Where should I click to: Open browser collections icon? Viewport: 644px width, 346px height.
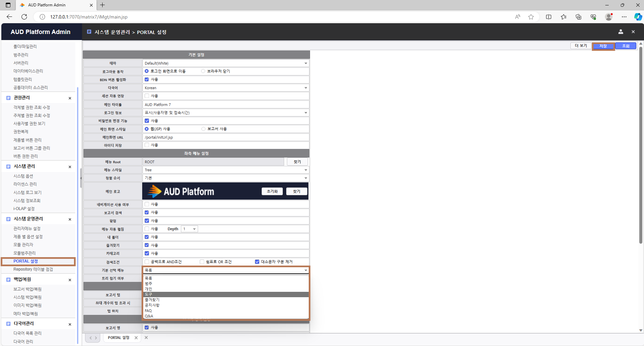[578, 17]
